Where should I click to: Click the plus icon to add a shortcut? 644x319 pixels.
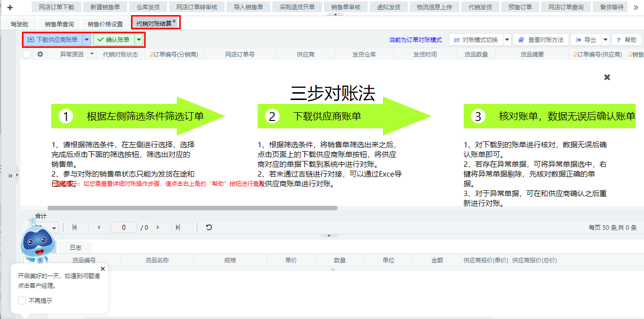[x=10, y=7]
